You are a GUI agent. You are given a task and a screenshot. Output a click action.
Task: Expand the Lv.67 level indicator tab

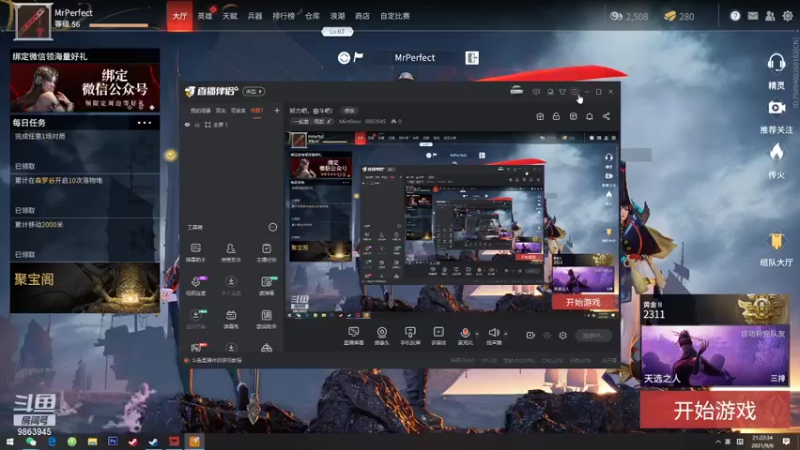click(x=337, y=32)
